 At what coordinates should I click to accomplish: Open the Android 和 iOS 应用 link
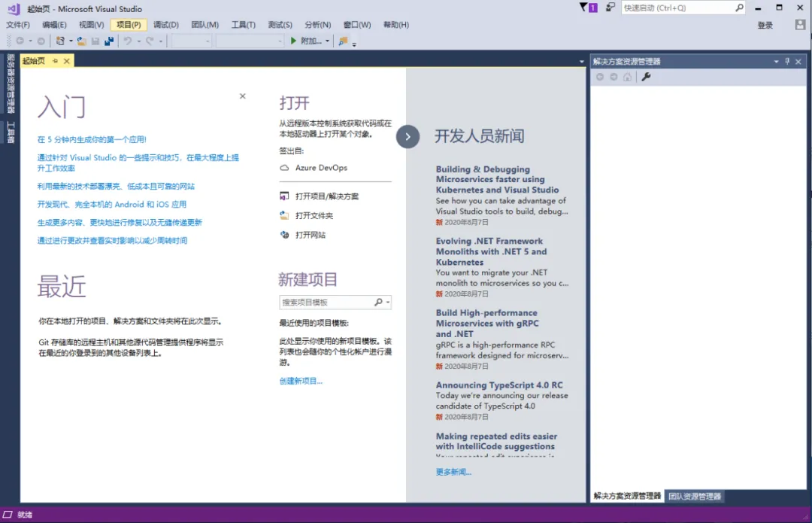point(112,204)
